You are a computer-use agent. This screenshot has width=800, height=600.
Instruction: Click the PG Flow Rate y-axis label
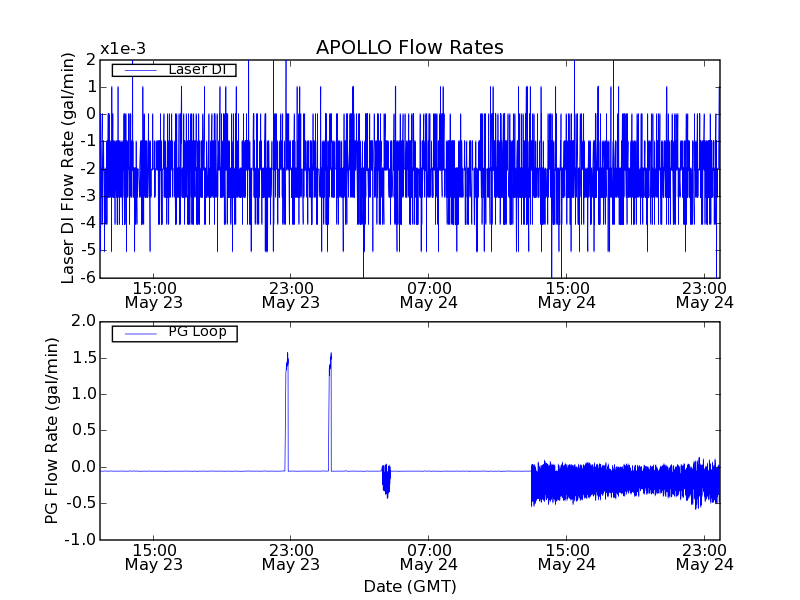point(52,430)
